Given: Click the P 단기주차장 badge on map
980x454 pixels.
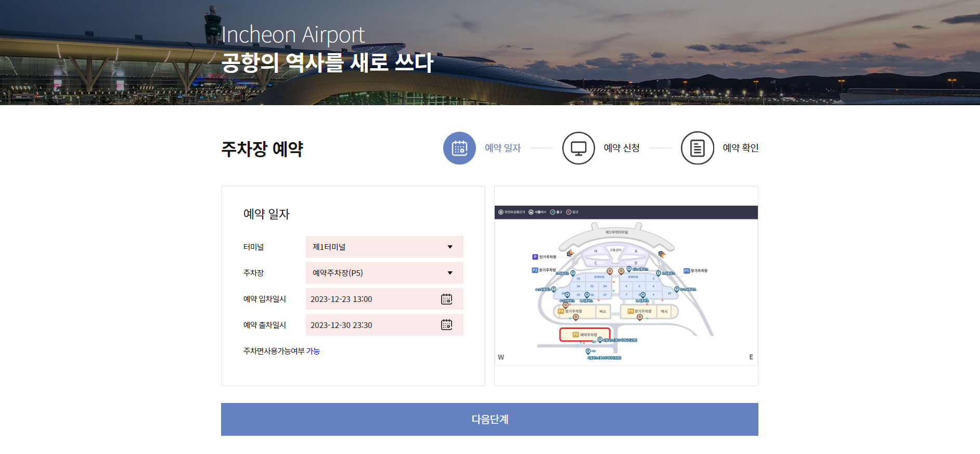Looking at the screenshot, I should click(x=535, y=257).
